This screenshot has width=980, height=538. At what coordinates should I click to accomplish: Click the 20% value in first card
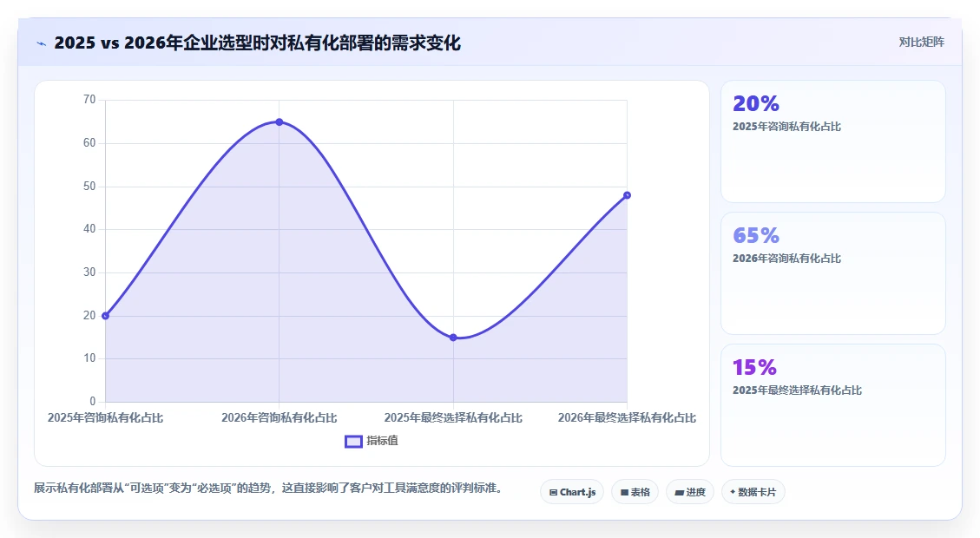[756, 103]
